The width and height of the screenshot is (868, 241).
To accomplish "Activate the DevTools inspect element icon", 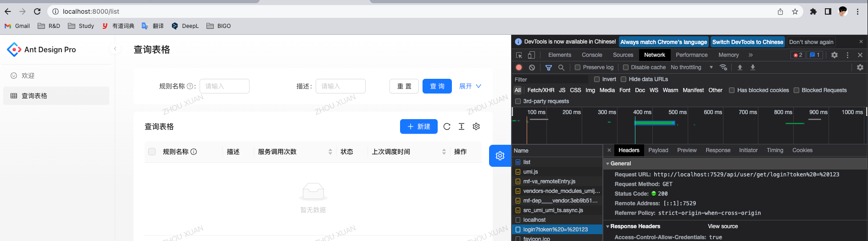I will 519,55.
